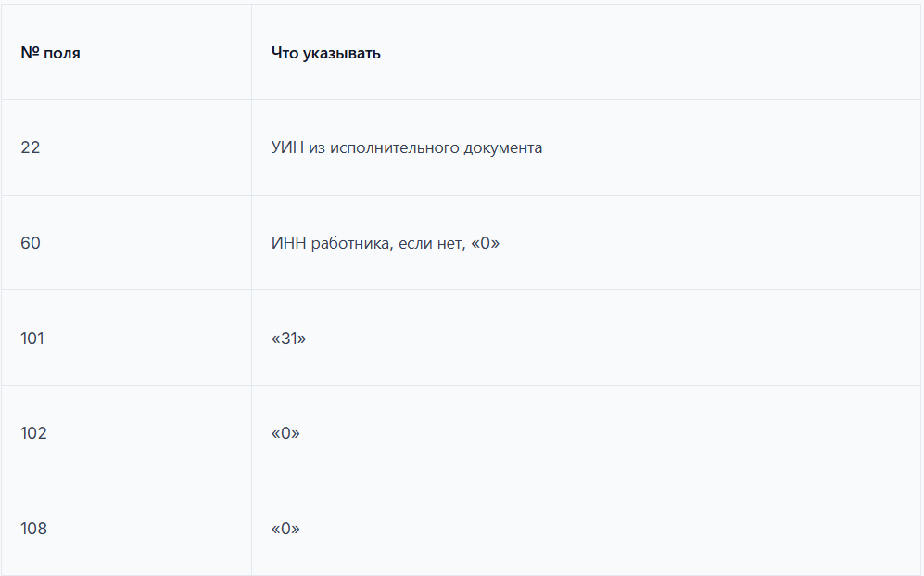
Task: Click "УИН из исполнительного документа" text
Action: point(406,147)
